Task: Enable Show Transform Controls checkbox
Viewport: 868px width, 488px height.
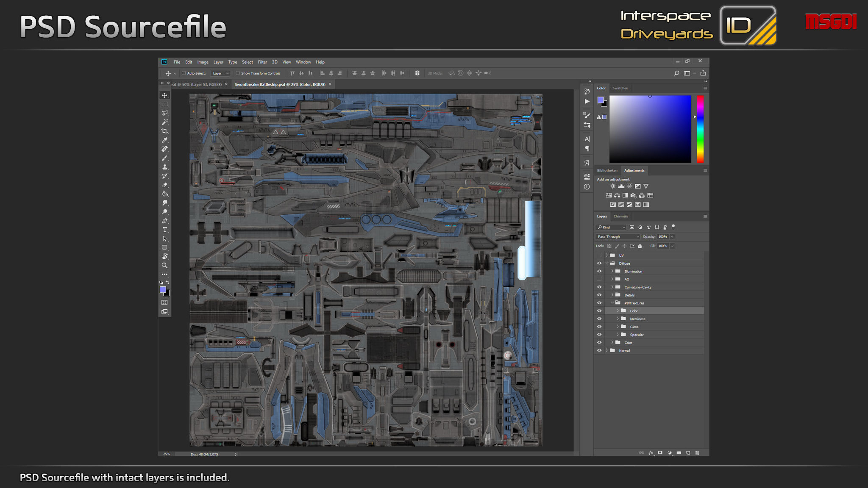Action: click(x=238, y=73)
